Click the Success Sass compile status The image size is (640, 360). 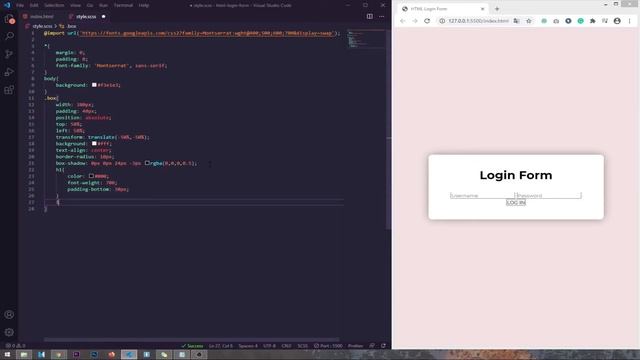tap(192, 346)
